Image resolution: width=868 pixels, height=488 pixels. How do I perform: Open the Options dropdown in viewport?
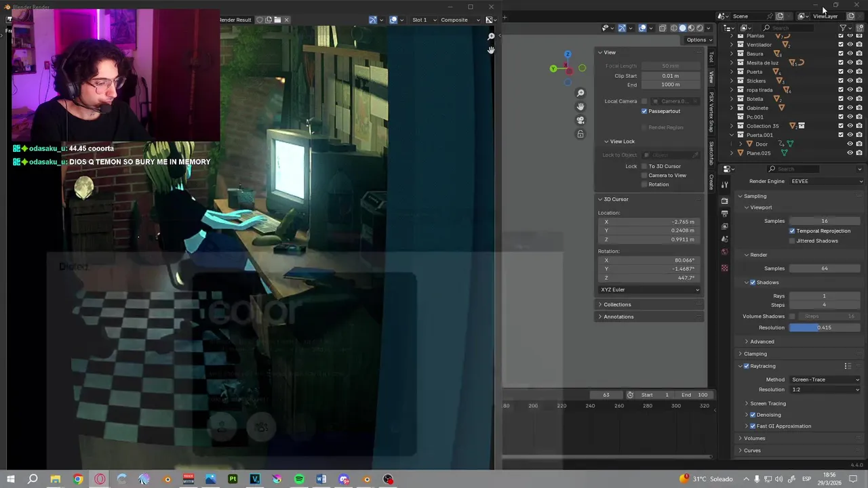tap(698, 40)
